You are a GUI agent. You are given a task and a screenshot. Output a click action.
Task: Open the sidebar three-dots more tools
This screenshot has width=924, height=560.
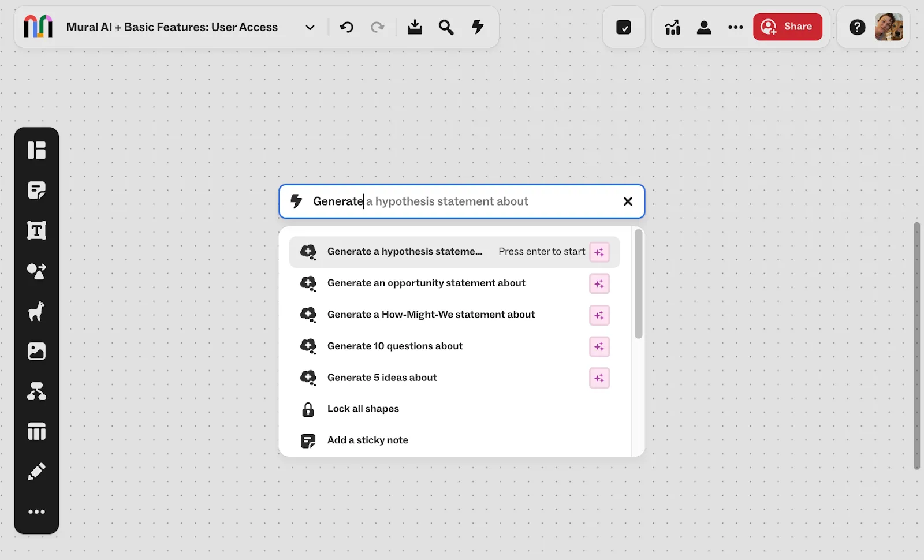coord(36,512)
